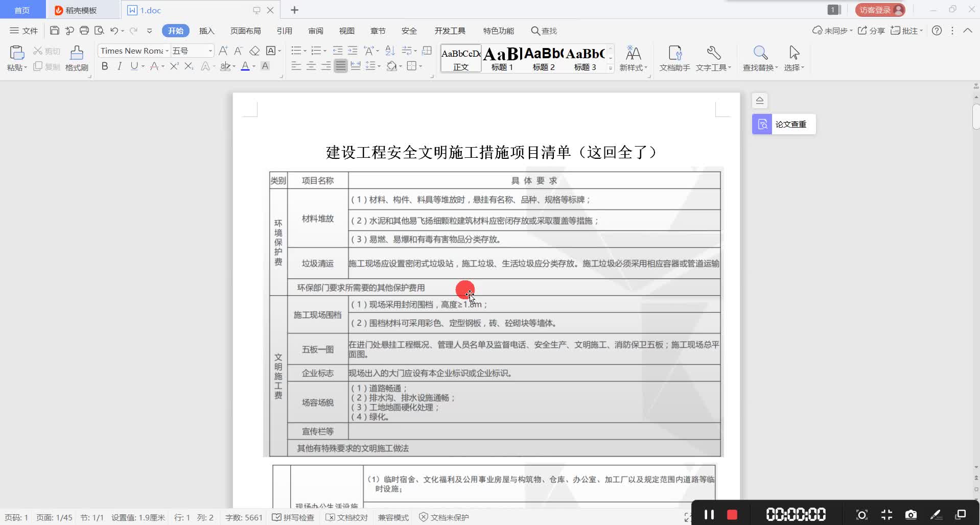The height and width of the screenshot is (525, 980).
Task: Apply Heading 2 (标题 2) style
Action: coord(543,58)
